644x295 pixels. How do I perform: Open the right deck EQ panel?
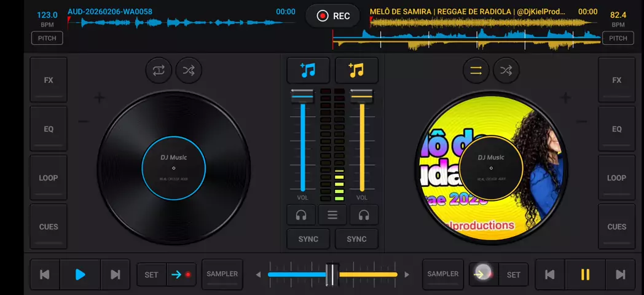point(616,129)
